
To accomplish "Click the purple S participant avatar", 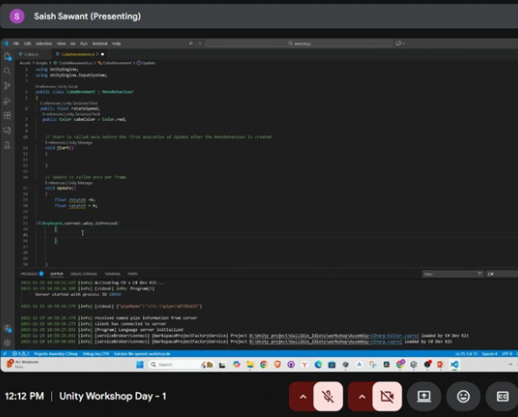I will (17, 16).
